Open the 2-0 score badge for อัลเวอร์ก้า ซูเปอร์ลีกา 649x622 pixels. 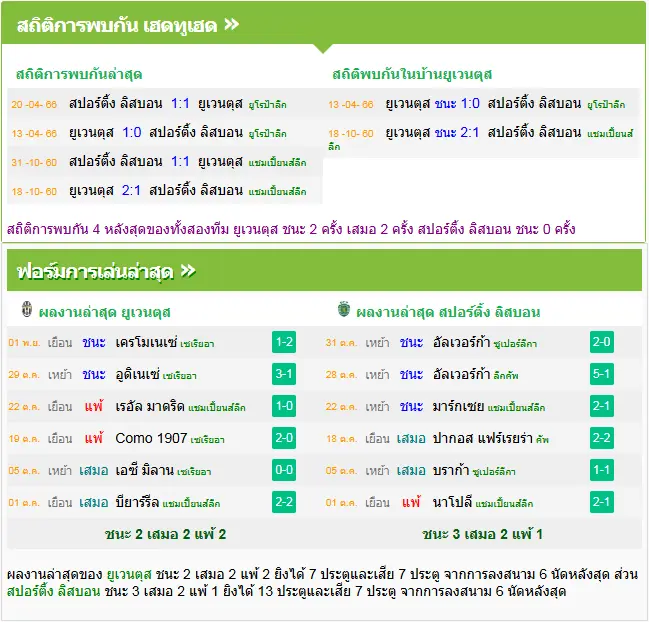[x=601, y=342]
